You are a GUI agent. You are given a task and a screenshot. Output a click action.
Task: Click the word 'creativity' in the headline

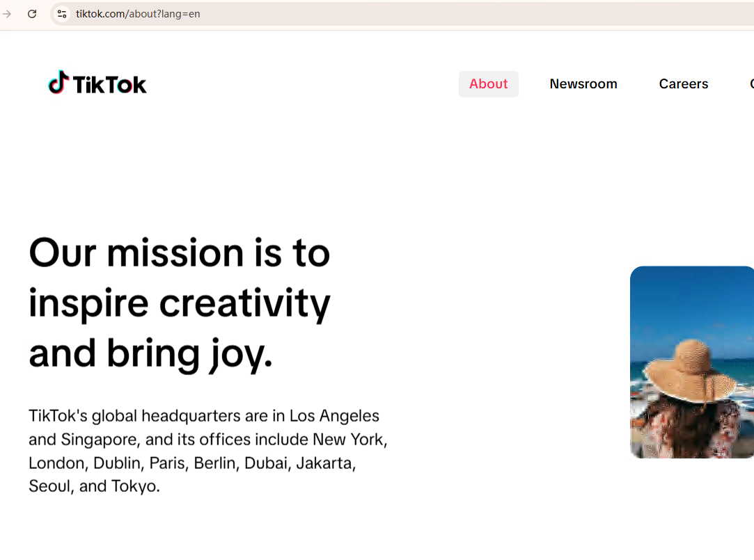click(244, 303)
